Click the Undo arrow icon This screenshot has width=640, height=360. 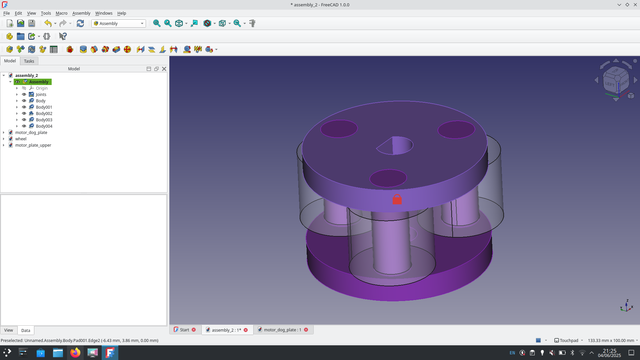tap(48, 23)
